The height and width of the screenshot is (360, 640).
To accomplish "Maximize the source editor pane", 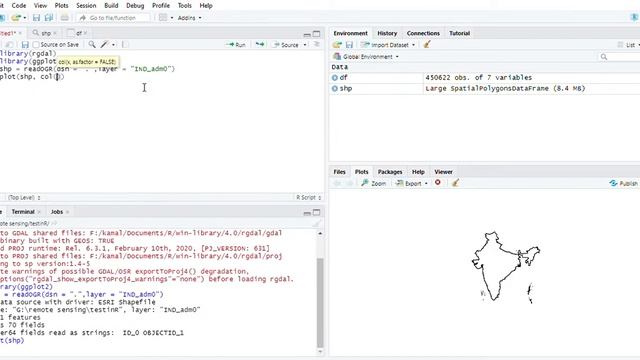I will pos(316,34).
